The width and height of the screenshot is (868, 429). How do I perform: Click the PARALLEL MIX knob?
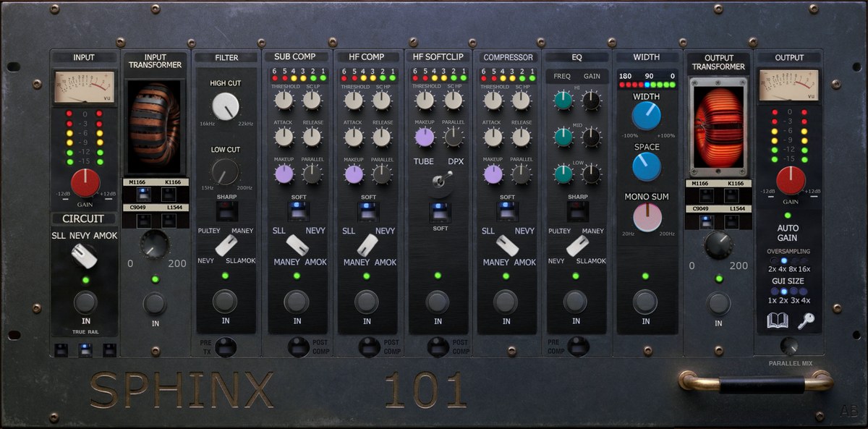coord(789,347)
